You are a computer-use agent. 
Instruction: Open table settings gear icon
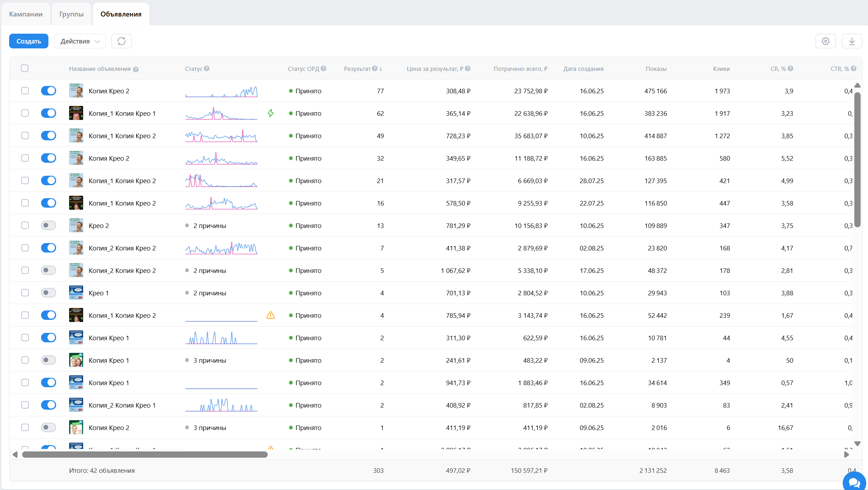pyautogui.click(x=826, y=41)
